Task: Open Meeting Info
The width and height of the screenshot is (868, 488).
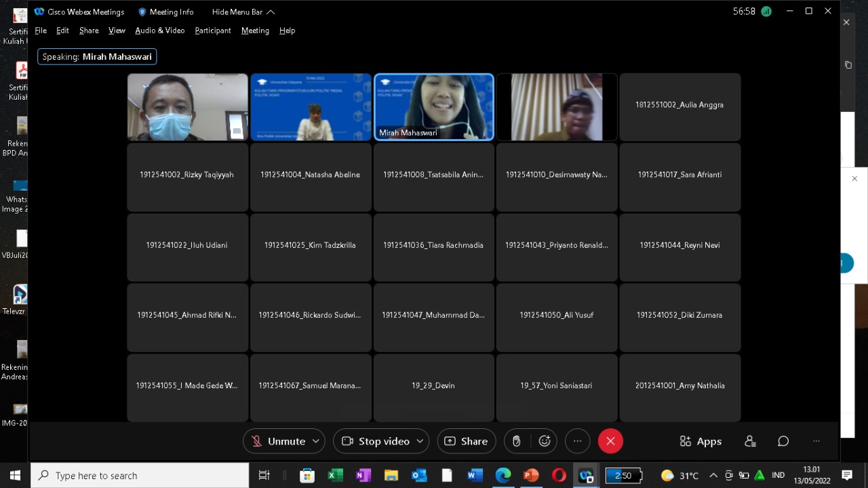Action: click(165, 12)
